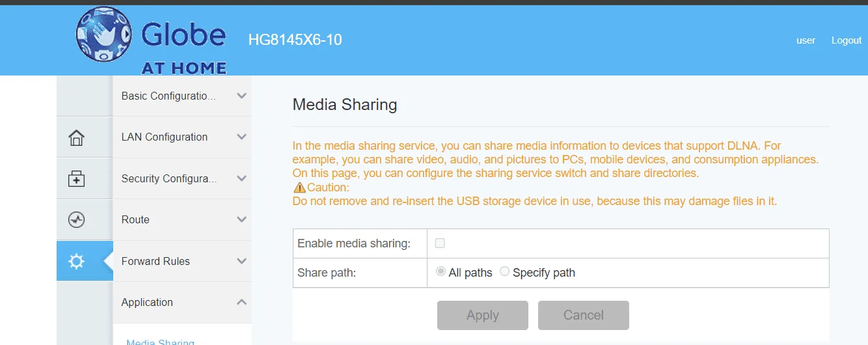Open the Route menu item

click(x=182, y=219)
